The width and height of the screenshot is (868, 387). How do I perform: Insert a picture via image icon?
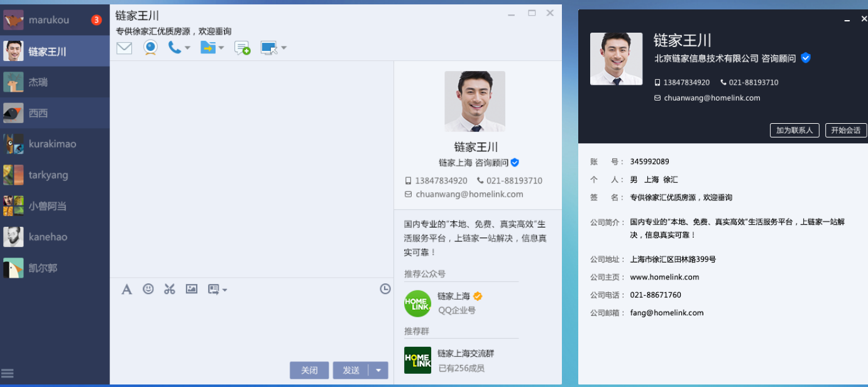pyautogui.click(x=192, y=289)
